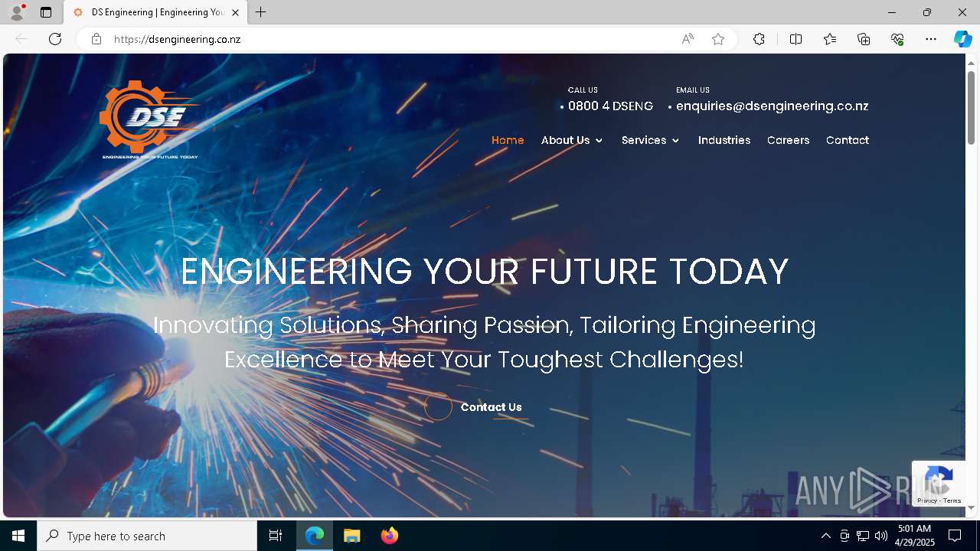
Task: Click the DSE logo
Action: [x=150, y=119]
